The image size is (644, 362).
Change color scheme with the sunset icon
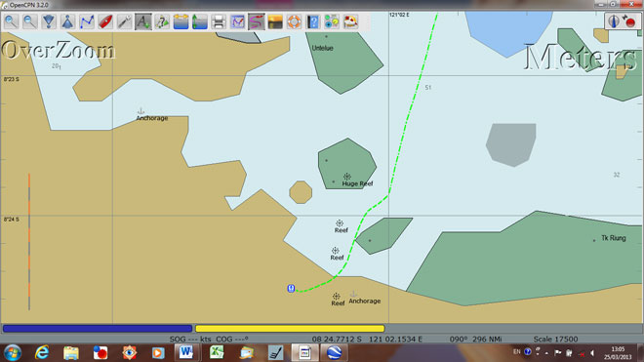point(275,21)
